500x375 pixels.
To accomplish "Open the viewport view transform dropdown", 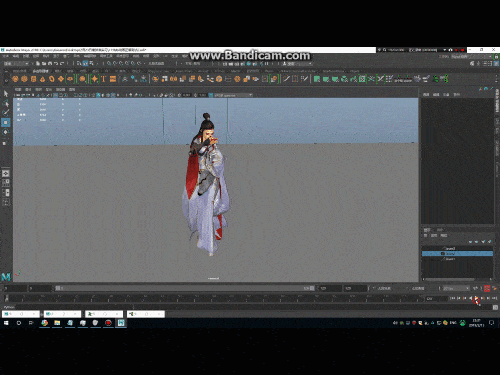I will pos(233,95).
